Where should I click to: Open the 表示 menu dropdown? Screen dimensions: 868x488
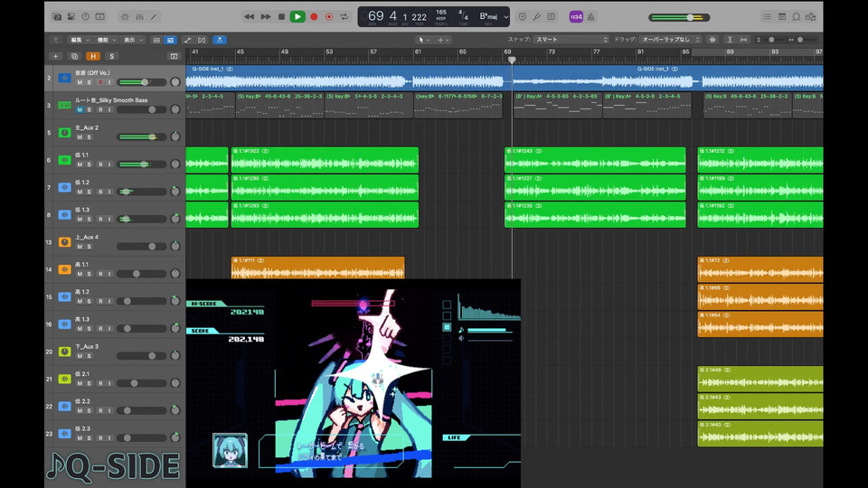click(x=133, y=40)
